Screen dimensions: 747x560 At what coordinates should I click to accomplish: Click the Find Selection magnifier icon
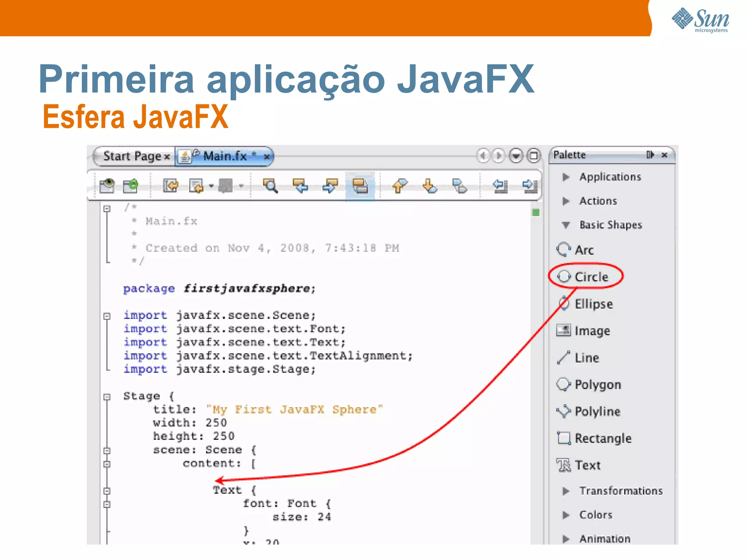click(x=270, y=186)
